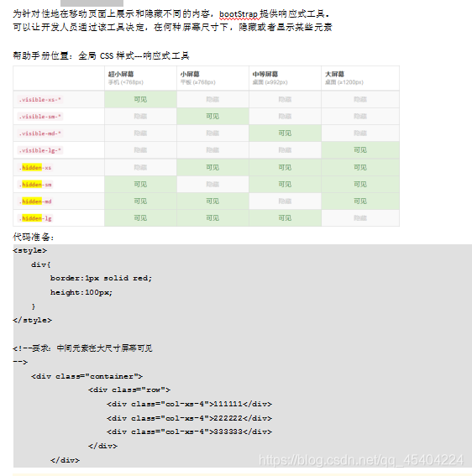
Task: Click .hidden-md row 小屏幕 可见 cell
Action: pyautogui.click(x=212, y=201)
